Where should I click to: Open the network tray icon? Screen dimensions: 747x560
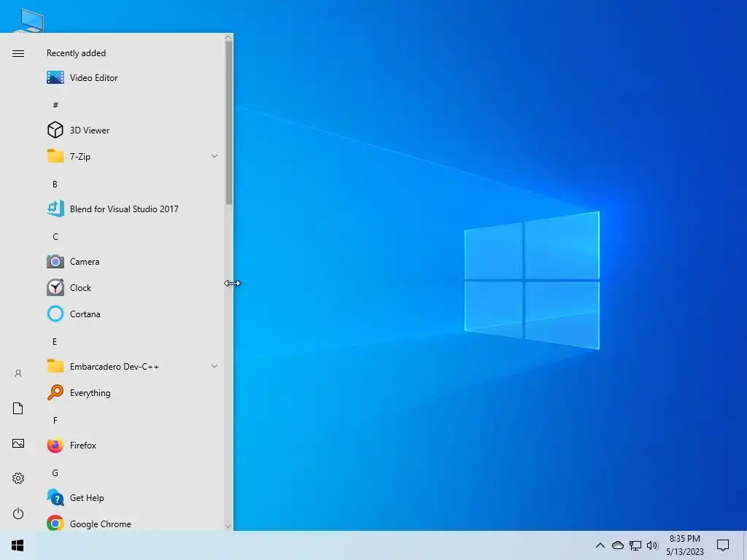pos(635,545)
